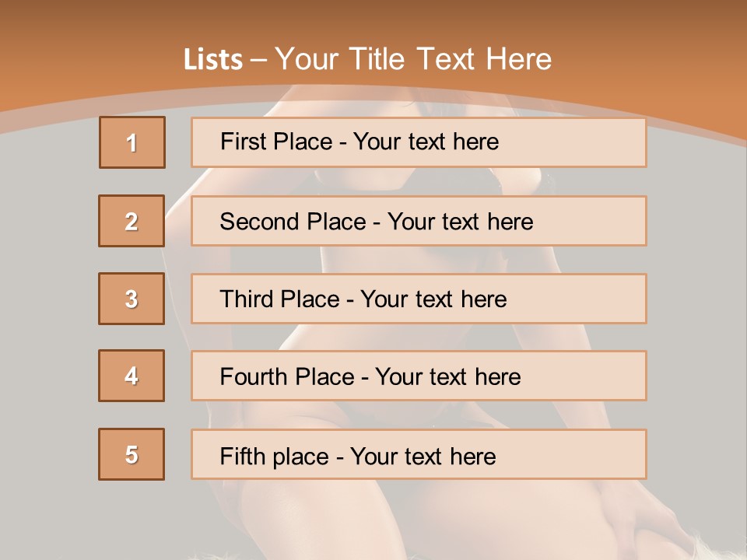Image resolution: width=747 pixels, height=560 pixels.
Task: Select the number 2 square
Action: coord(132,221)
